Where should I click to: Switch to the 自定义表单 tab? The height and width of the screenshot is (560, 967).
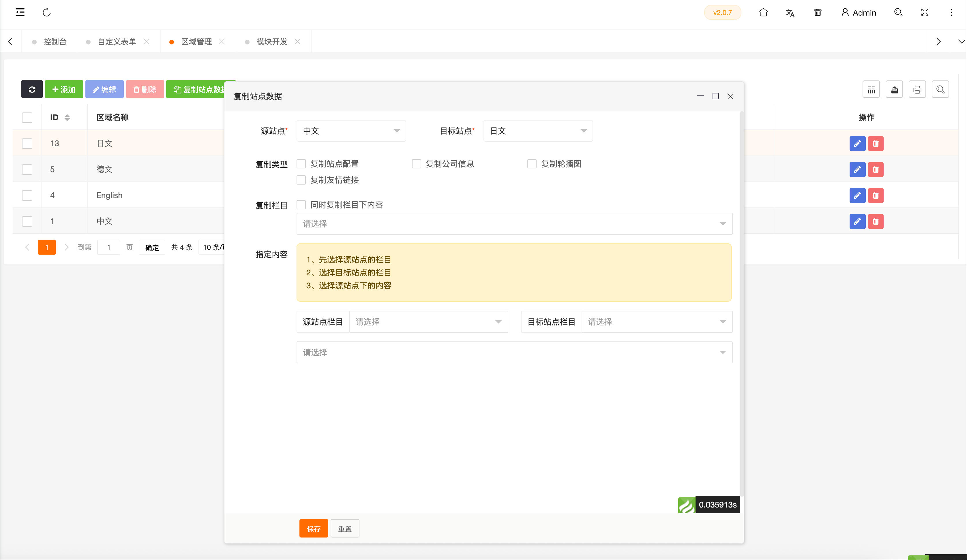[117, 42]
